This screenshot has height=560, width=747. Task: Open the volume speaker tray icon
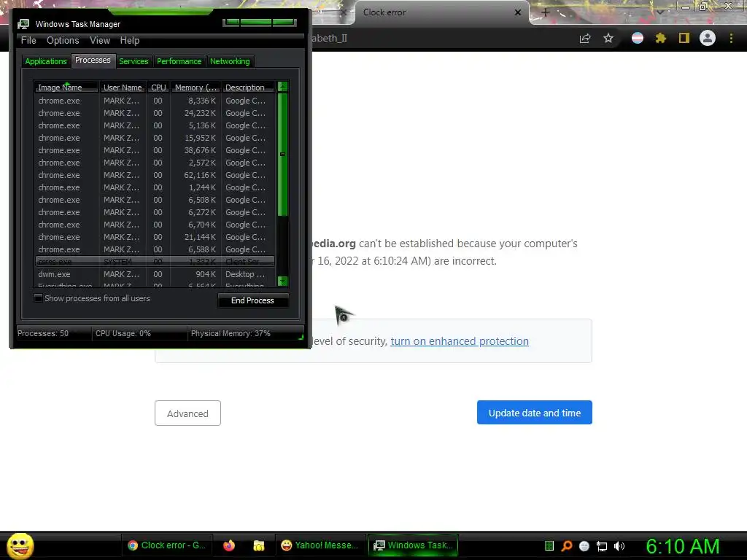coord(619,546)
